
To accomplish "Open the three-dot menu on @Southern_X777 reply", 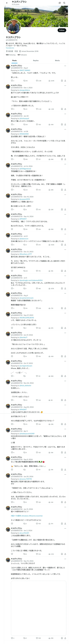I will point(65,250).
